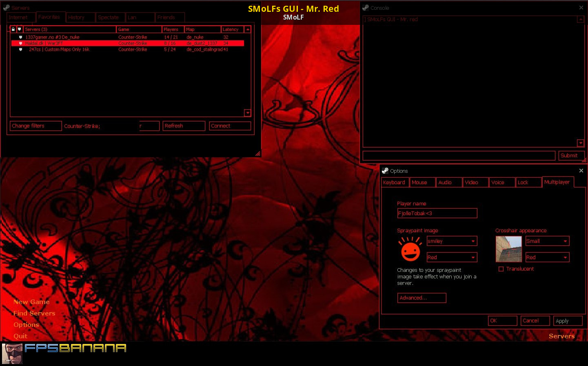The image size is (588, 366).
Task: Click the Servers link at bottom right
Action: (x=561, y=336)
